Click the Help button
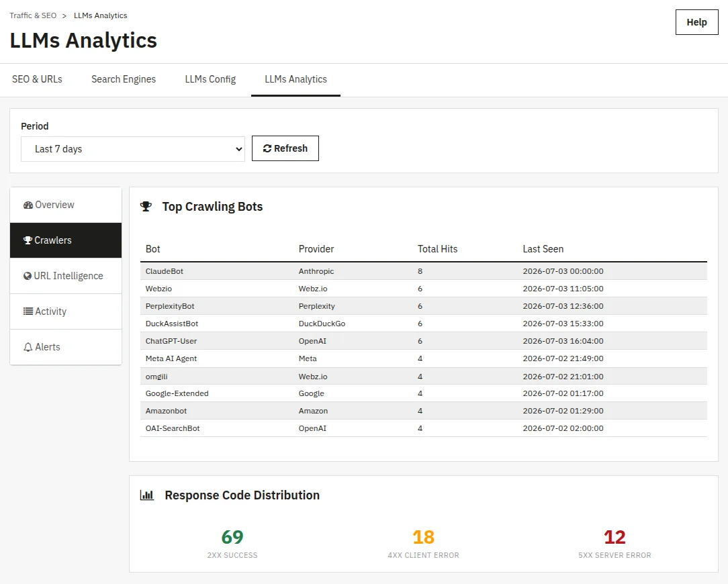Screen dimensions: 728x584 697,22
